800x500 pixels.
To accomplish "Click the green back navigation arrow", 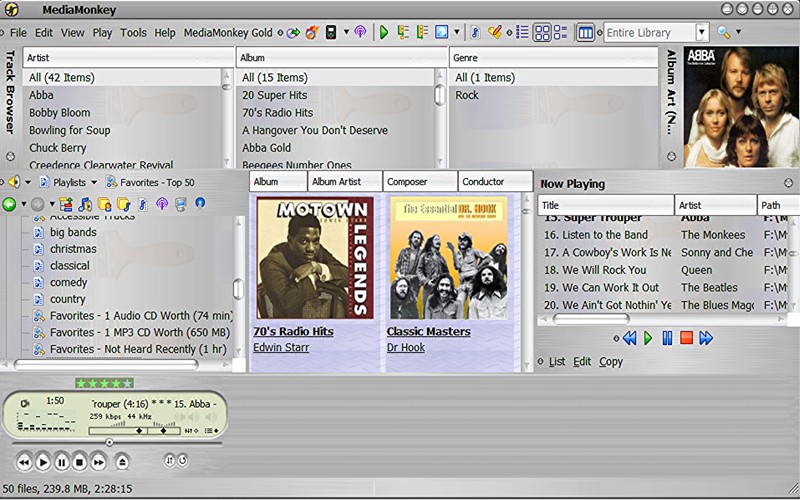I will pyautogui.click(x=10, y=204).
